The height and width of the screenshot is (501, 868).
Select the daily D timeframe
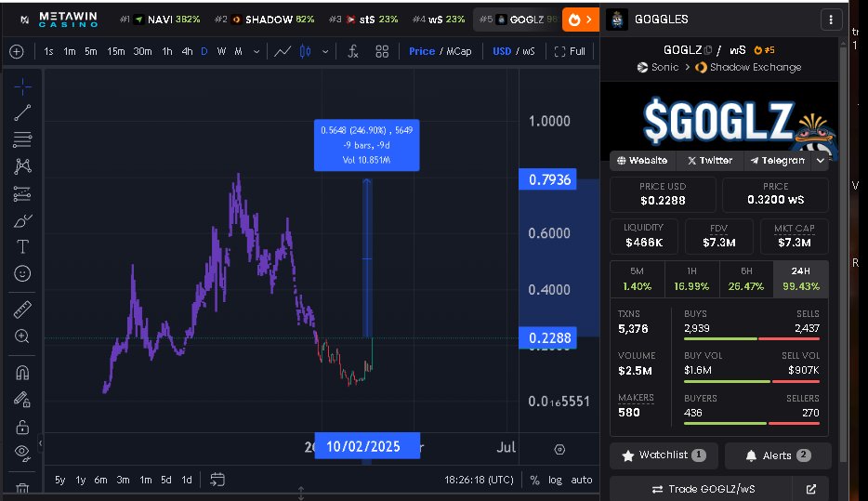[204, 51]
